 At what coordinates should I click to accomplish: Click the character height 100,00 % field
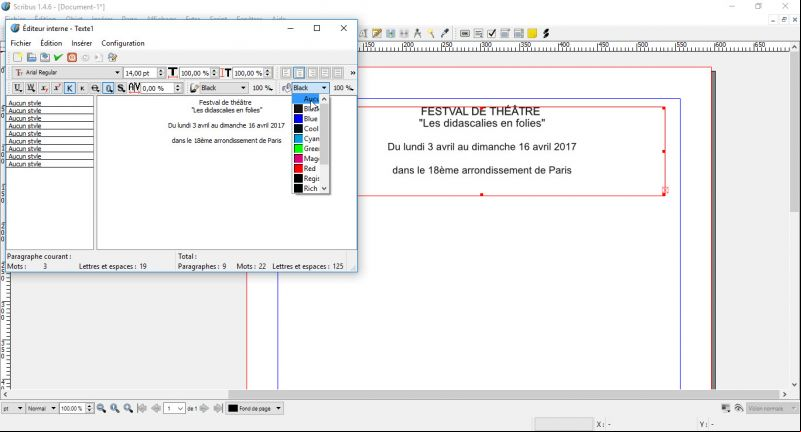(x=248, y=73)
